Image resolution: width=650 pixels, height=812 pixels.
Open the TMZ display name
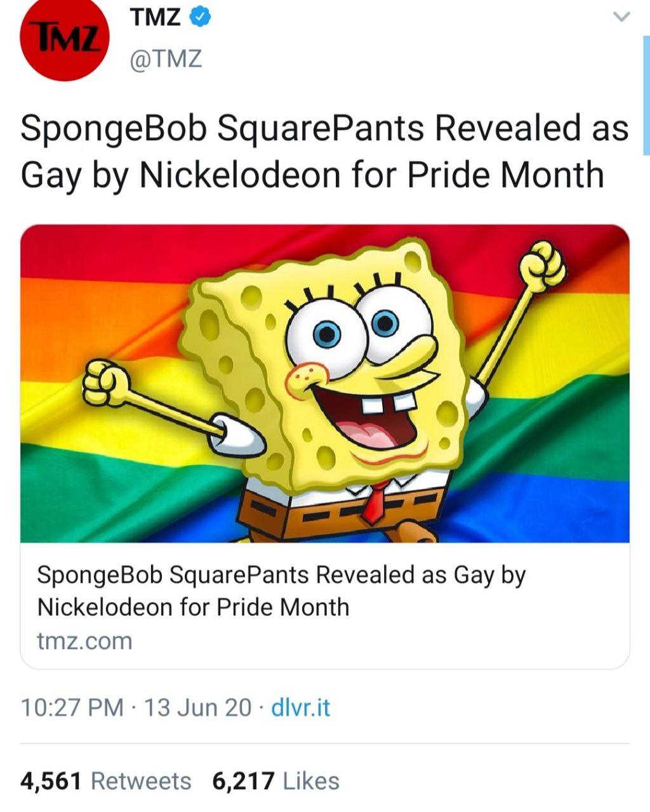(155, 17)
